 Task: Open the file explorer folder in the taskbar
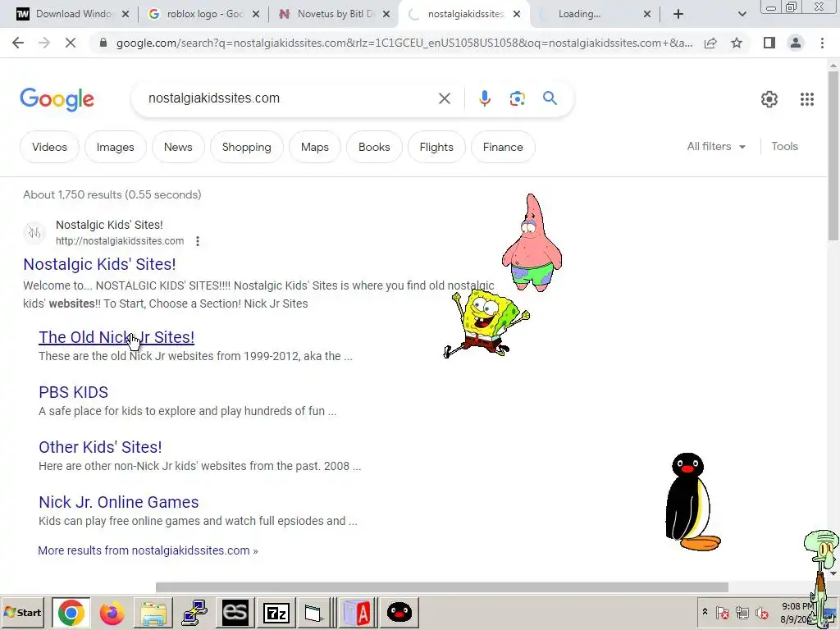(153, 612)
